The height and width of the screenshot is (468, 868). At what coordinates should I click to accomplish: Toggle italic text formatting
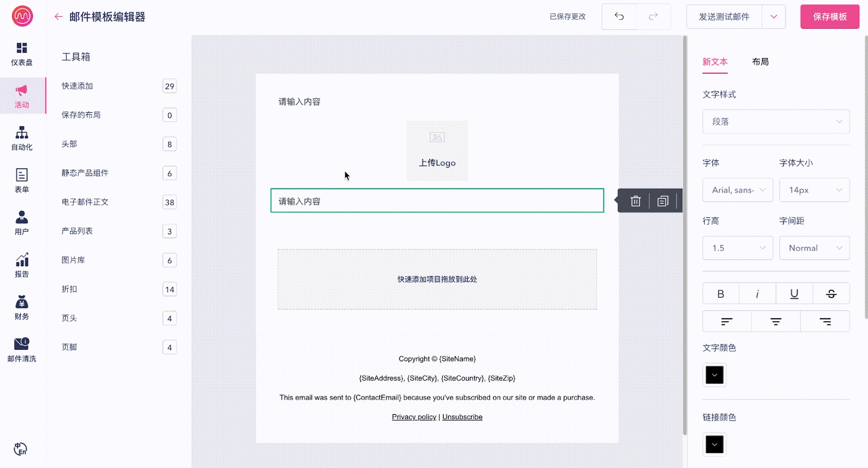(x=757, y=294)
